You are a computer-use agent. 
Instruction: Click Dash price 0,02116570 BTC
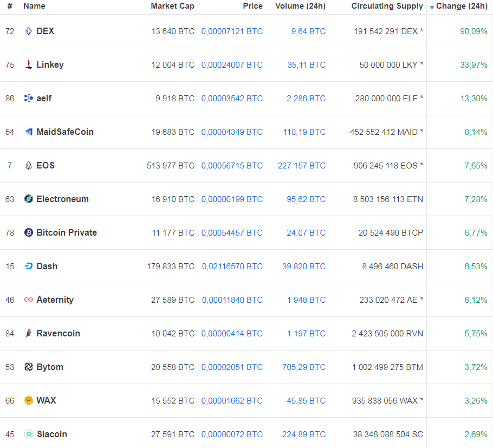point(232,267)
